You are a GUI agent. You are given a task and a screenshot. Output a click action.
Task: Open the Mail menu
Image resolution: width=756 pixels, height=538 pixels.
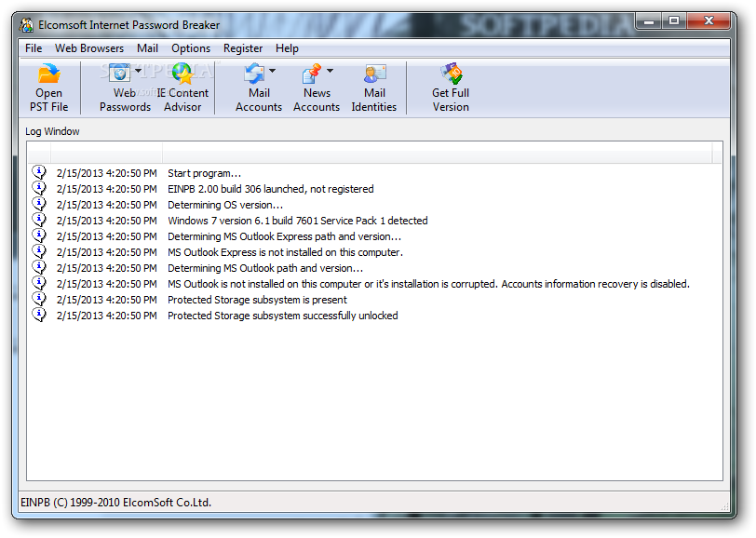(147, 48)
